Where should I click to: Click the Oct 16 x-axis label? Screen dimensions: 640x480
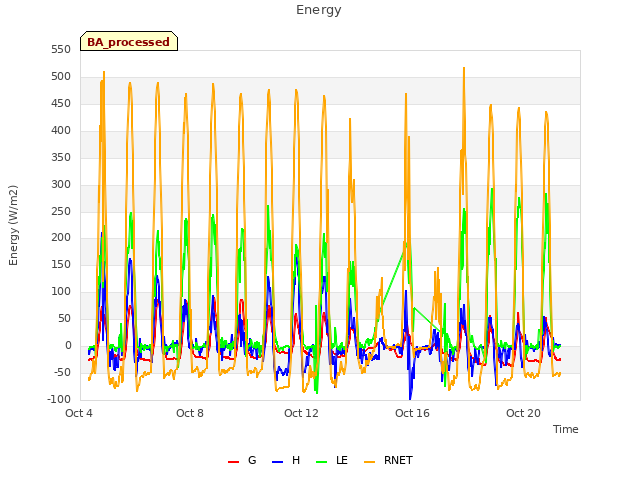(x=412, y=413)
